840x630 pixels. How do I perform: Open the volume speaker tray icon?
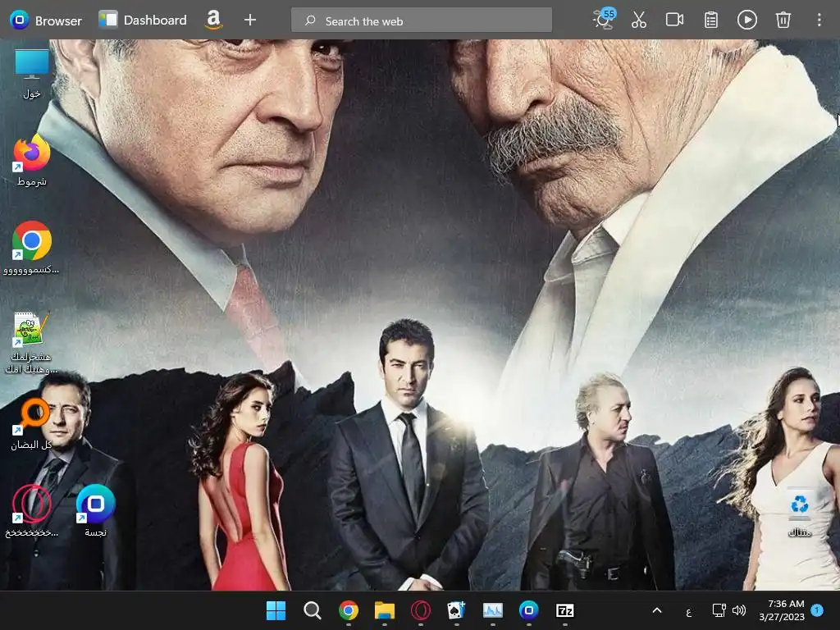coord(739,610)
